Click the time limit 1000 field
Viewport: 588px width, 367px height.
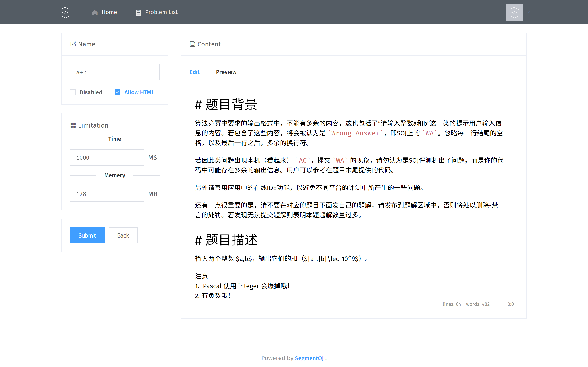pyautogui.click(x=107, y=158)
